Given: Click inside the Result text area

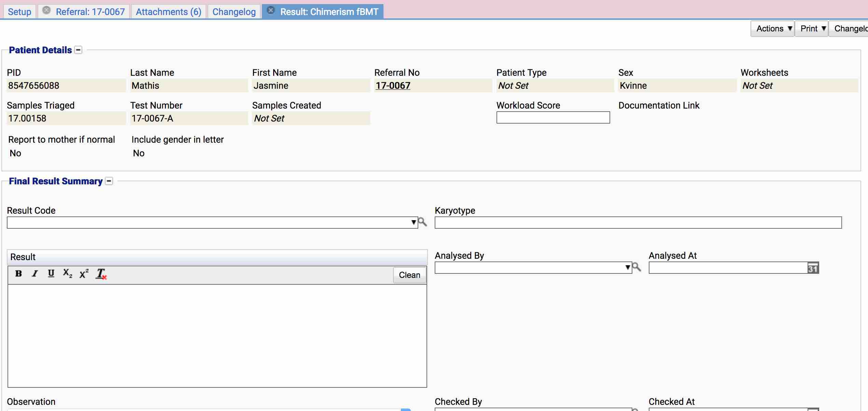Looking at the screenshot, I should click(217, 336).
